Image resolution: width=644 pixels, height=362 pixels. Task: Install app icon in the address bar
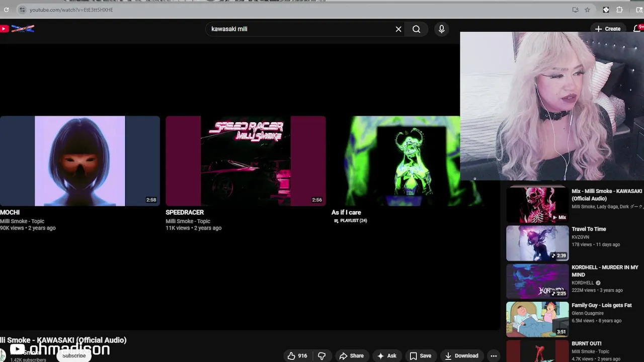pos(575,10)
